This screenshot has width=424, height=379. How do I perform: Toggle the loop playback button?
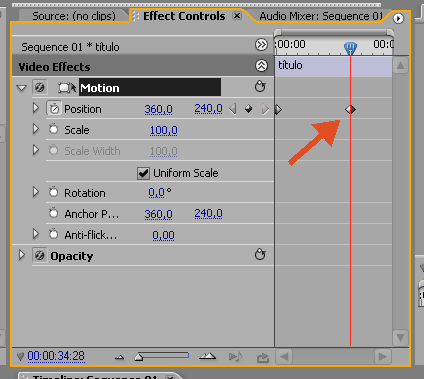click(263, 358)
